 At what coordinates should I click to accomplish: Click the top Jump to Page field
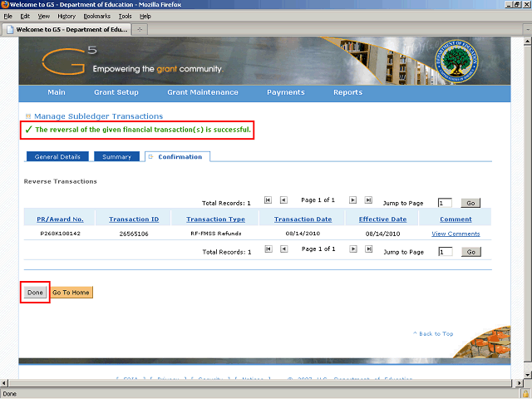445,203
